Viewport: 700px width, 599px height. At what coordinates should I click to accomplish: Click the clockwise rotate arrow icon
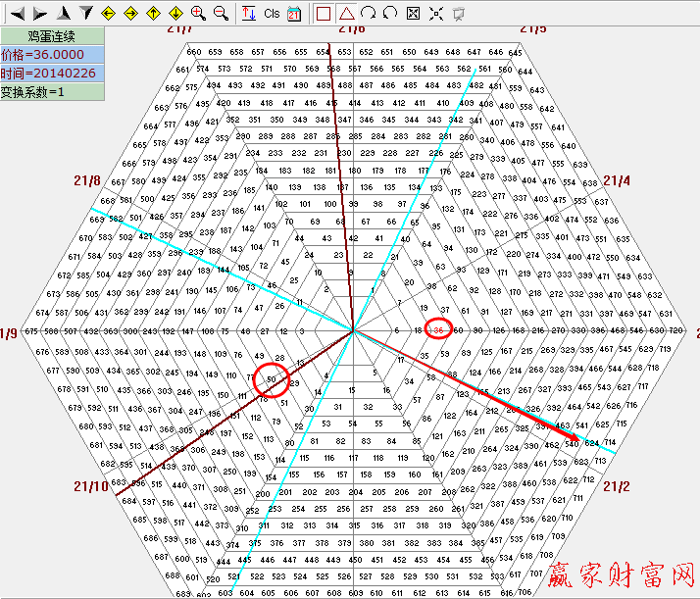(x=369, y=14)
